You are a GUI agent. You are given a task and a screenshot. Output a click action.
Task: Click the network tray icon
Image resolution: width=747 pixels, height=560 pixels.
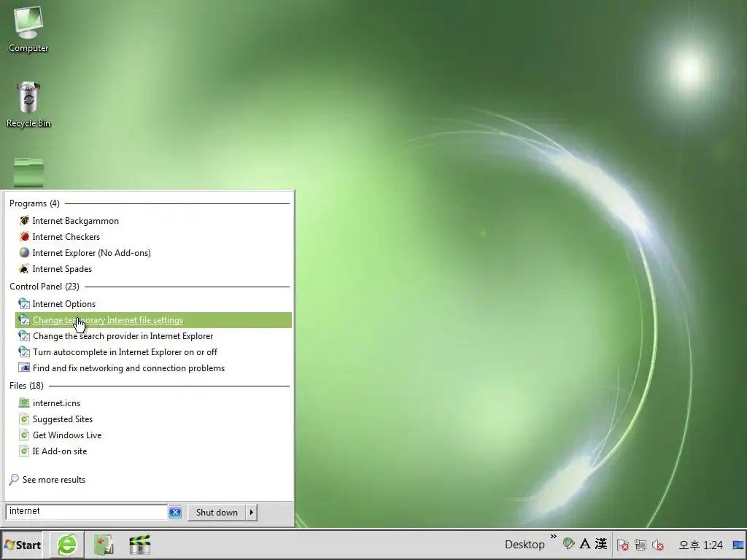pos(640,545)
